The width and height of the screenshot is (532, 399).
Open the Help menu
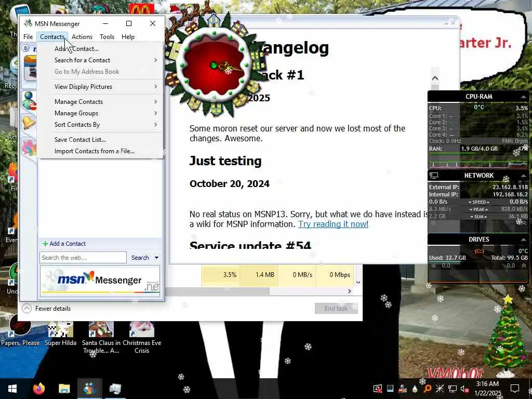coord(128,37)
